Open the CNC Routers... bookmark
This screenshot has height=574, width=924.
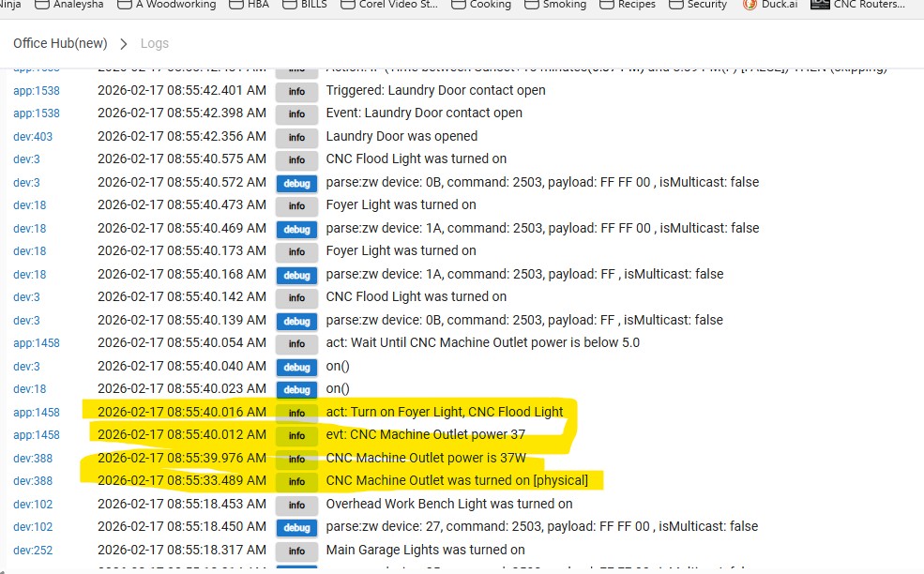[x=858, y=5]
